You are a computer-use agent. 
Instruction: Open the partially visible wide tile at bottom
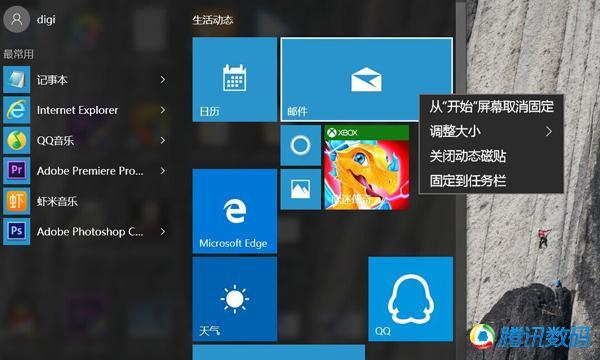(279, 352)
